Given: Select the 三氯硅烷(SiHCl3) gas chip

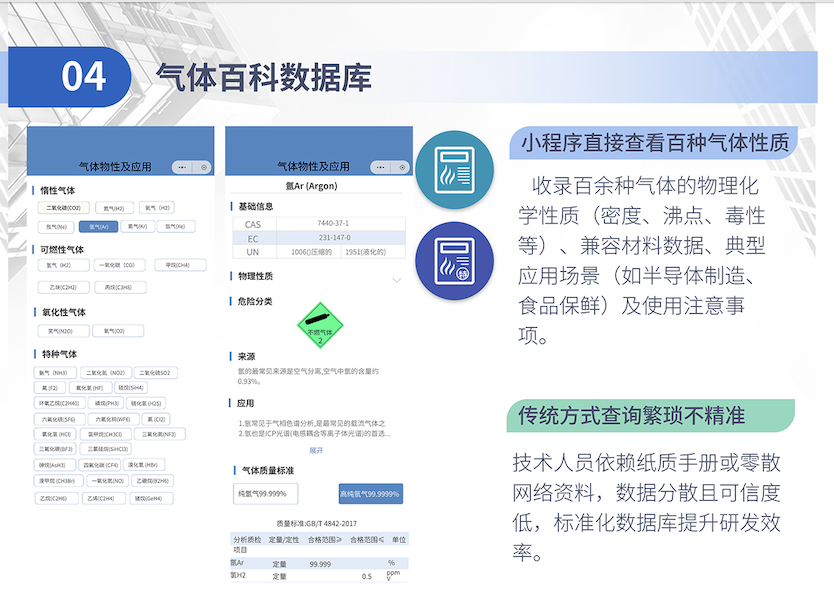Looking at the screenshot, I should point(107,449).
